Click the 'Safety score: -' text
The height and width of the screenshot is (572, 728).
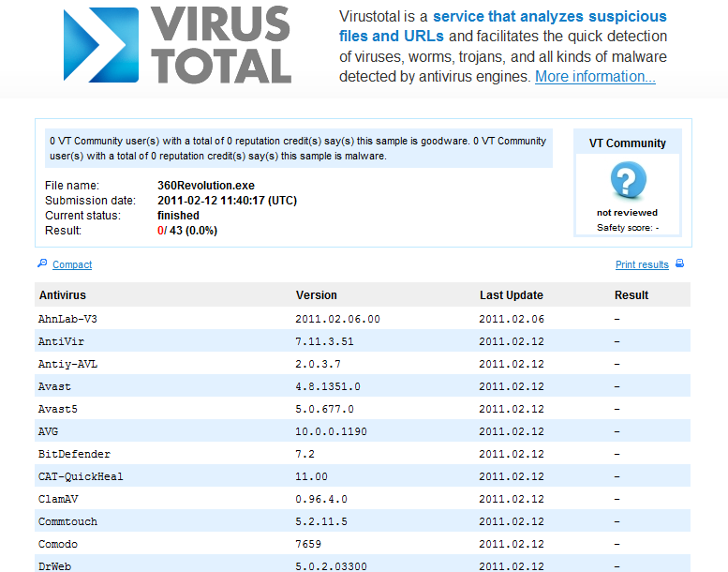pyautogui.click(x=628, y=228)
